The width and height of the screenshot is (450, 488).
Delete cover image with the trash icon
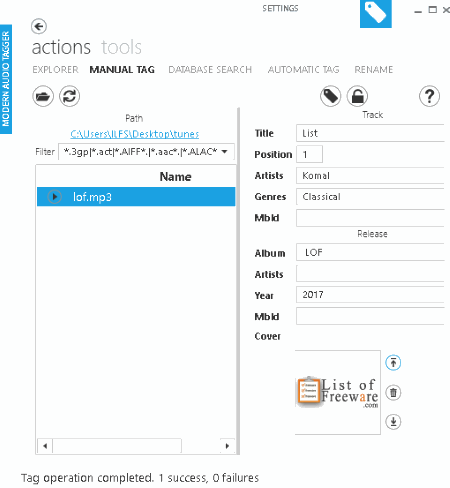[393, 392]
